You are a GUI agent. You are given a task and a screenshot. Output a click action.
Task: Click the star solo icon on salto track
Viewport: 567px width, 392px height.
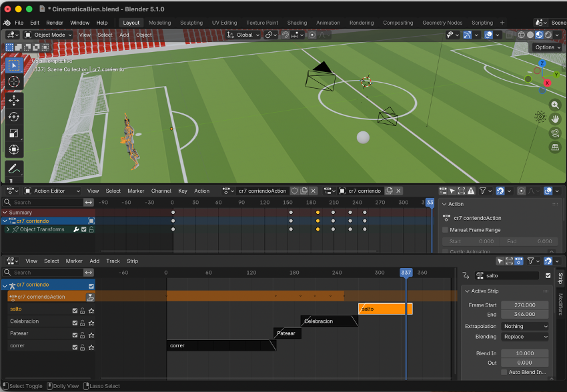(91, 311)
